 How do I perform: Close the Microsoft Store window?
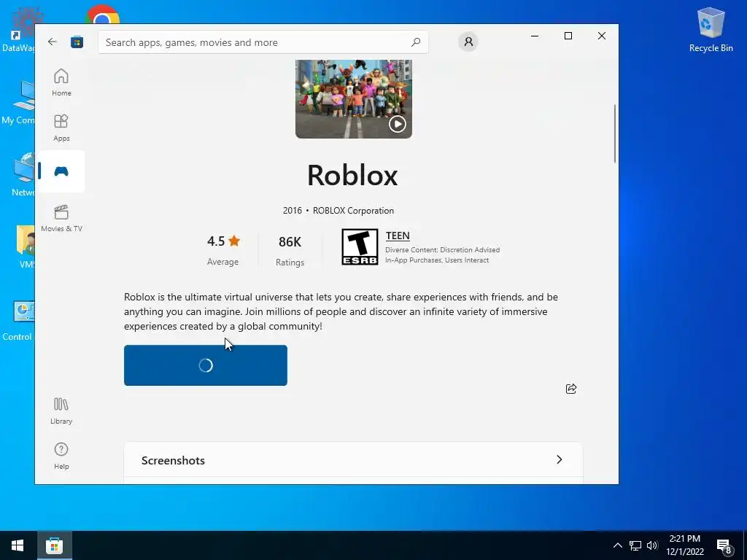click(x=602, y=36)
